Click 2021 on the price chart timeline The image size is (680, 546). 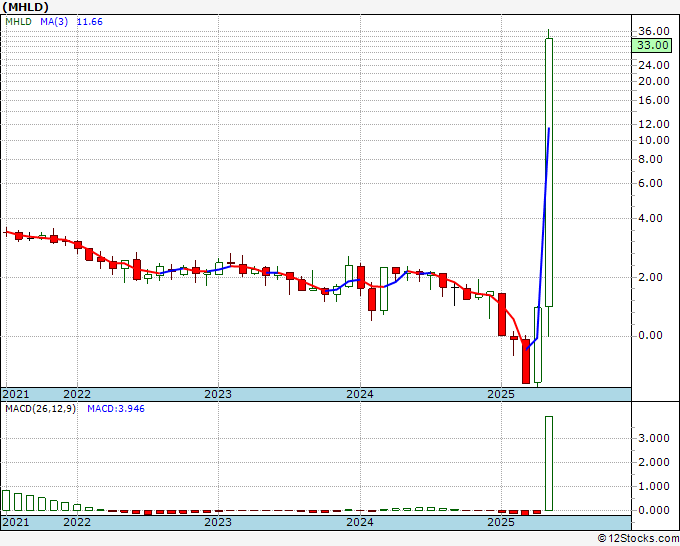(16, 394)
